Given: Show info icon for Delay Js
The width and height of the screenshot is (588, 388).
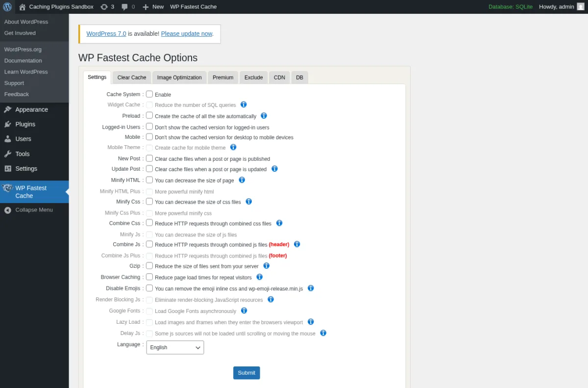Looking at the screenshot, I should coord(323,333).
